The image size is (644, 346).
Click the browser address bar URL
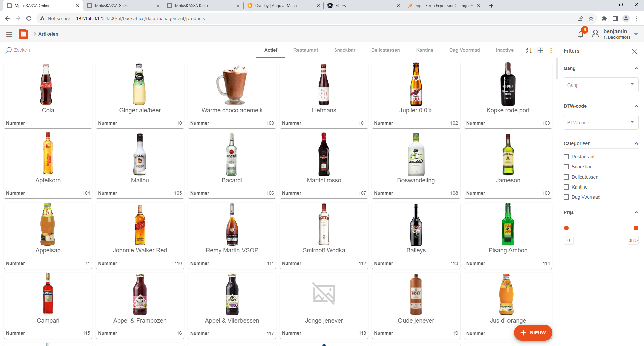[140, 18]
